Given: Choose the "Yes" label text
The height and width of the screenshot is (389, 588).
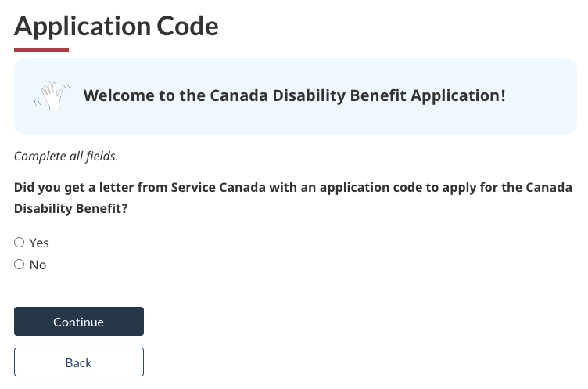Looking at the screenshot, I should pyautogui.click(x=39, y=243).
